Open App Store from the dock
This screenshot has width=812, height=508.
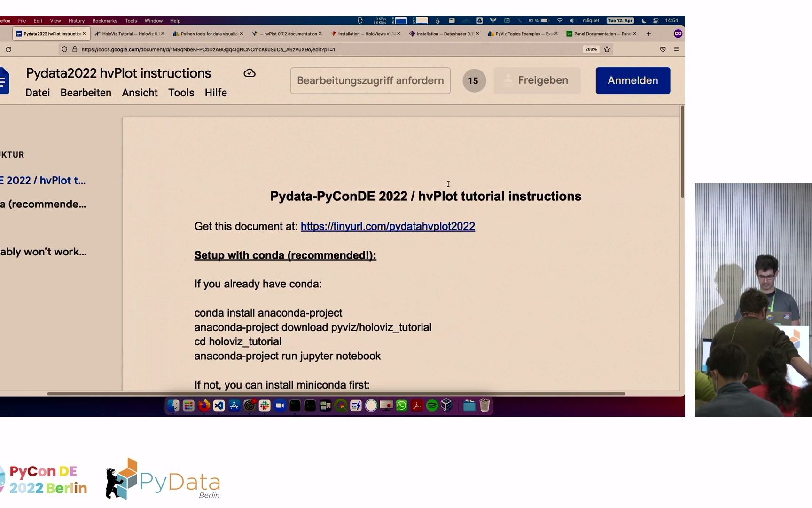point(234,405)
